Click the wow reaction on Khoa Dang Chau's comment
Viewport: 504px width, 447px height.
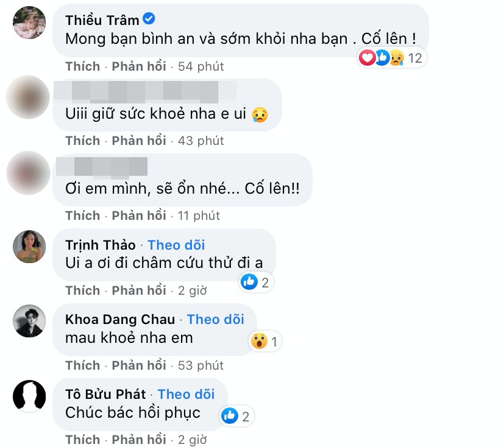(259, 342)
